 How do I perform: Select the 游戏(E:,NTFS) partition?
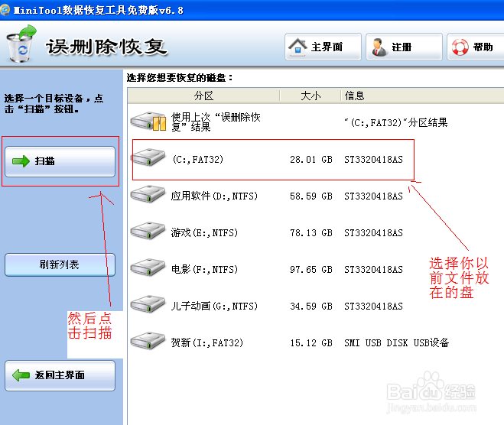[204, 232]
